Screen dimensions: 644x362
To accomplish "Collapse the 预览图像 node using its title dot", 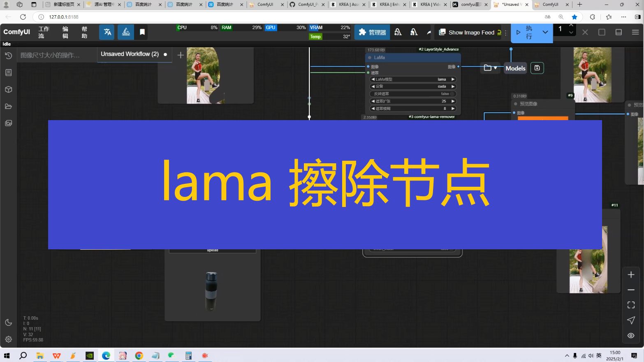I will [x=516, y=104].
